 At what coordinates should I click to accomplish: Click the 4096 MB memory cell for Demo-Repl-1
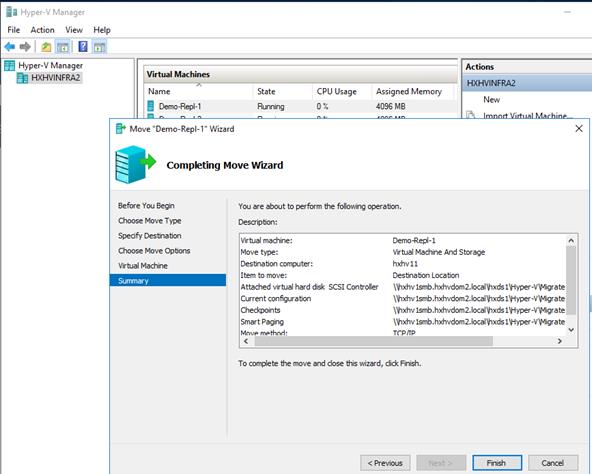(x=390, y=107)
